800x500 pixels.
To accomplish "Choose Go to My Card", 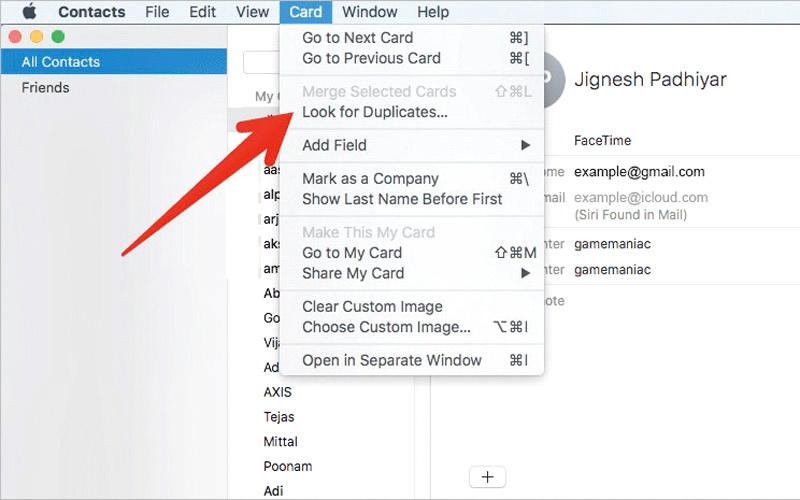I will click(x=352, y=253).
